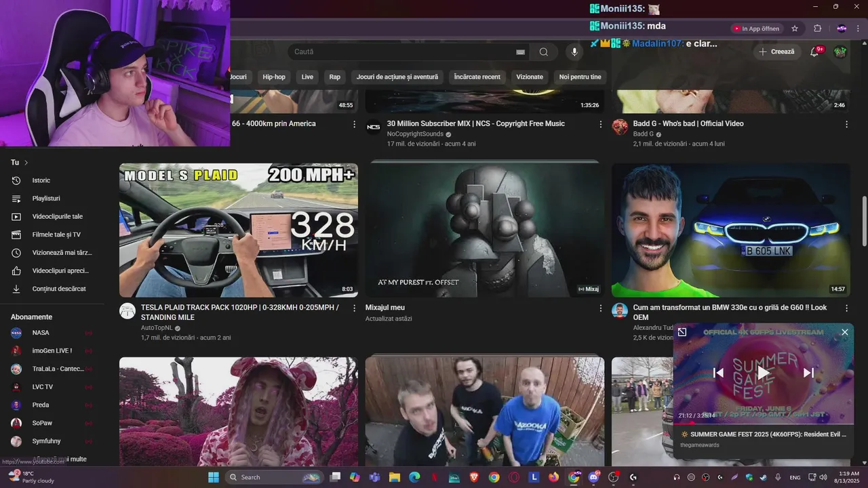Screen dimensions: 868x488
Task: Open options for 4000km prin America video
Action: click(354, 124)
